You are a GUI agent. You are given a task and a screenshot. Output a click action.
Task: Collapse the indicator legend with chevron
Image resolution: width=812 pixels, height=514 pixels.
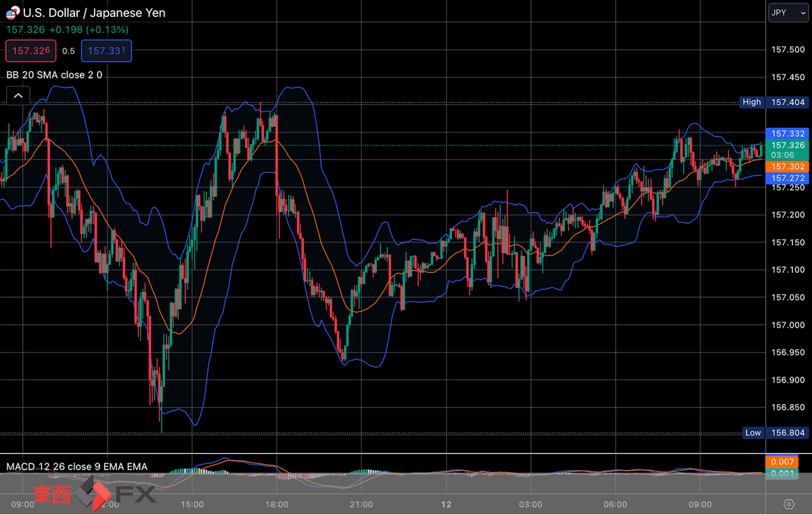coord(18,95)
